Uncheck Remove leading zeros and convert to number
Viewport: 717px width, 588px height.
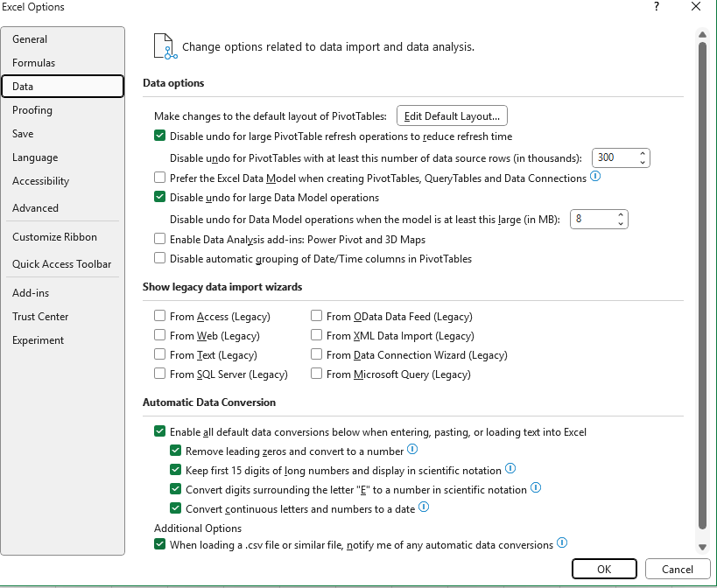(x=176, y=451)
